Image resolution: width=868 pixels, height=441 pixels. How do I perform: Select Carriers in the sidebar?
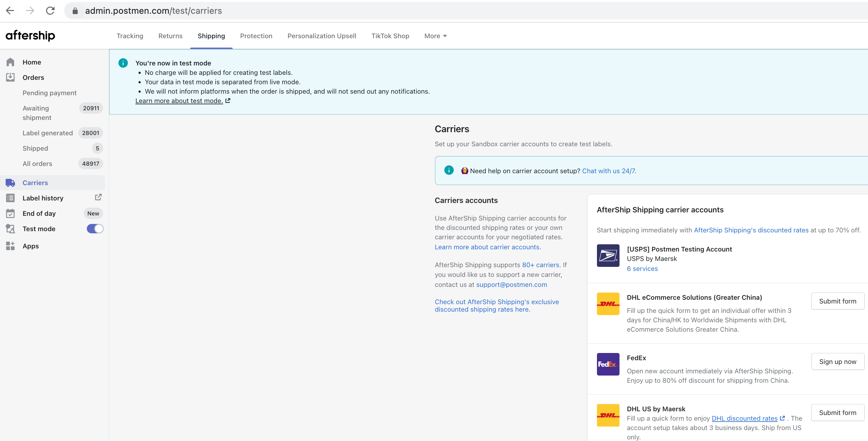point(35,183)
